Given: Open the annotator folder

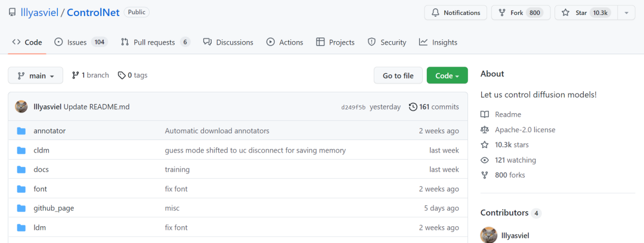Looking at the screenshot, I should point(49,131).
